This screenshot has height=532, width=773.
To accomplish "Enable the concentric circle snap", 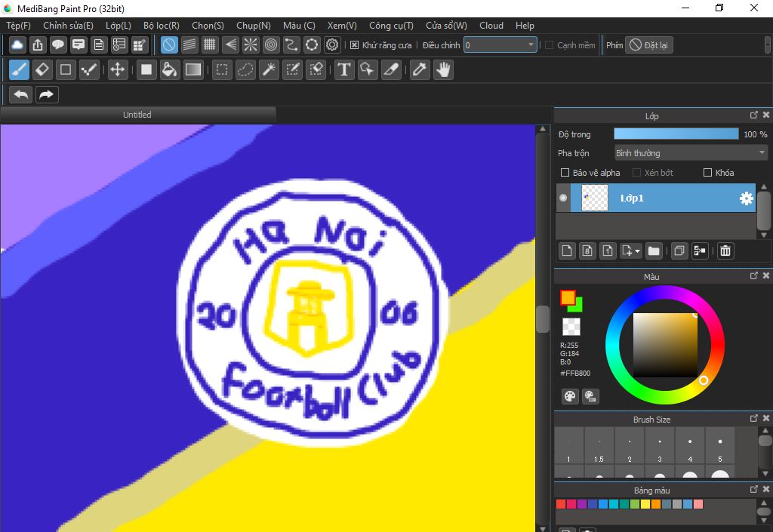I will point(271,45).
